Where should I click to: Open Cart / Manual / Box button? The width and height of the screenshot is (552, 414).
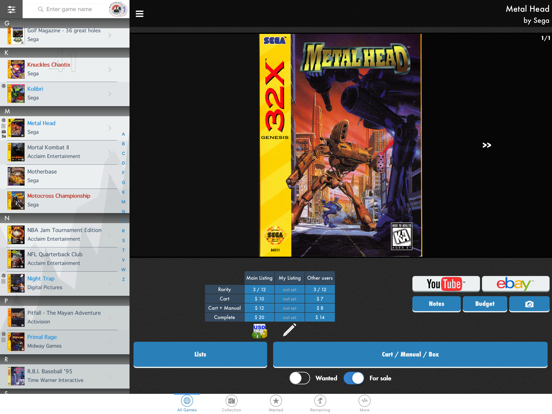coord(410,355)
